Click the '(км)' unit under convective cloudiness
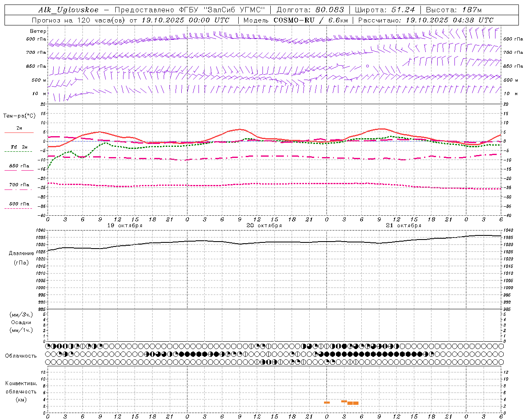Image resolution: width=525 pixels, height=420 pixels. coord(21,399)
